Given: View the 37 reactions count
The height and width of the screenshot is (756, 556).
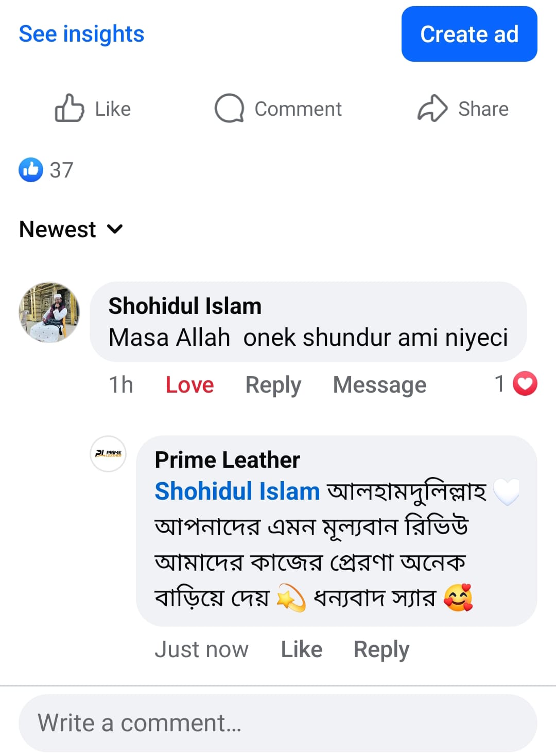Looking at the screenshot, I should [x=61, y=170].
